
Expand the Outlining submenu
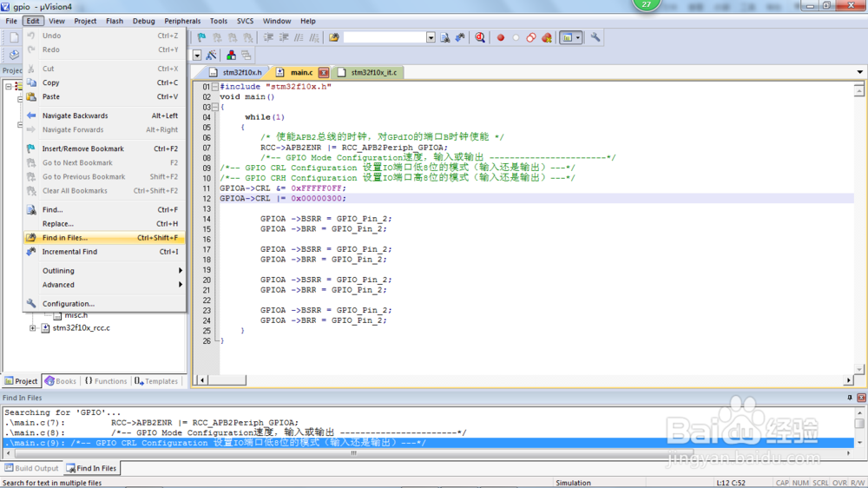[x=105, y=271]
